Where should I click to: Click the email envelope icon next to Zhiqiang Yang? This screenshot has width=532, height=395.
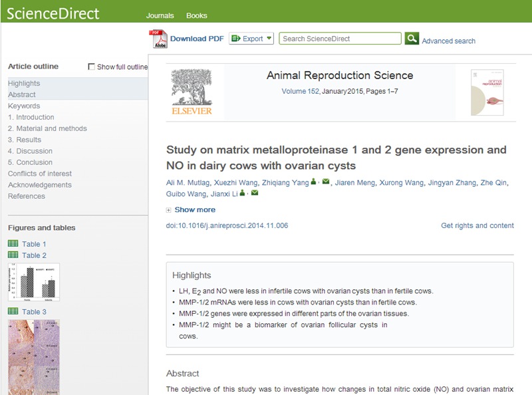coord(326,182)
